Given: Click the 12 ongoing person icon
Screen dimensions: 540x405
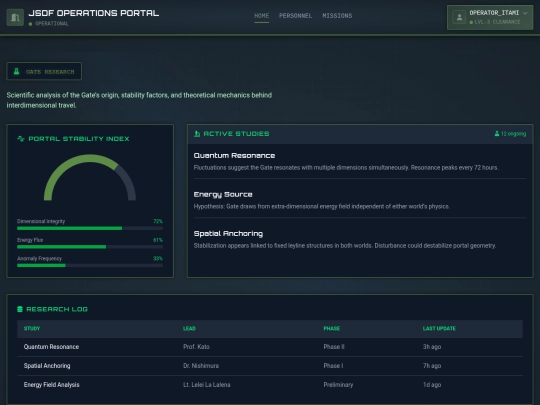Looking at the screenshot, I should [x=497, y=134].
